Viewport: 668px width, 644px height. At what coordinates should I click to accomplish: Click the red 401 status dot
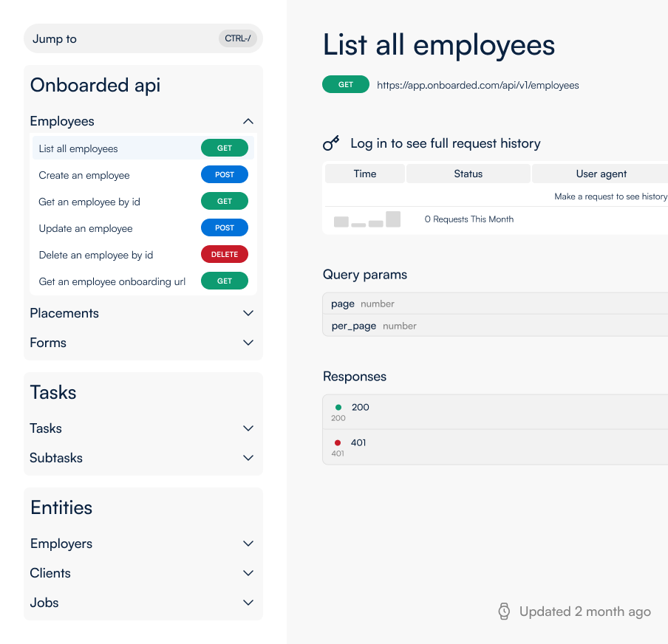click(x=338, y=443)
